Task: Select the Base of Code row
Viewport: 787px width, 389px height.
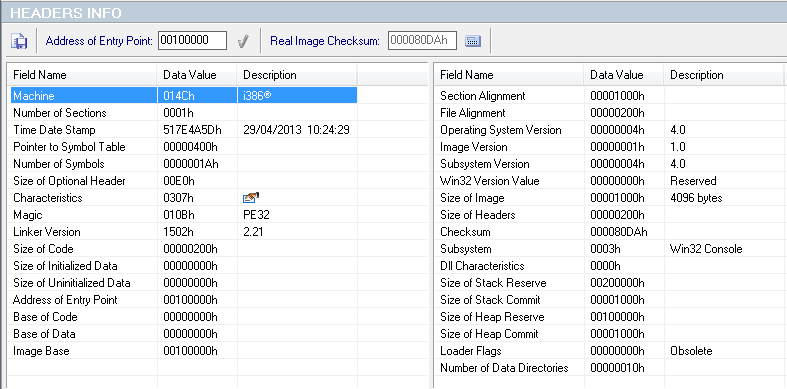Action: (184, 317)
